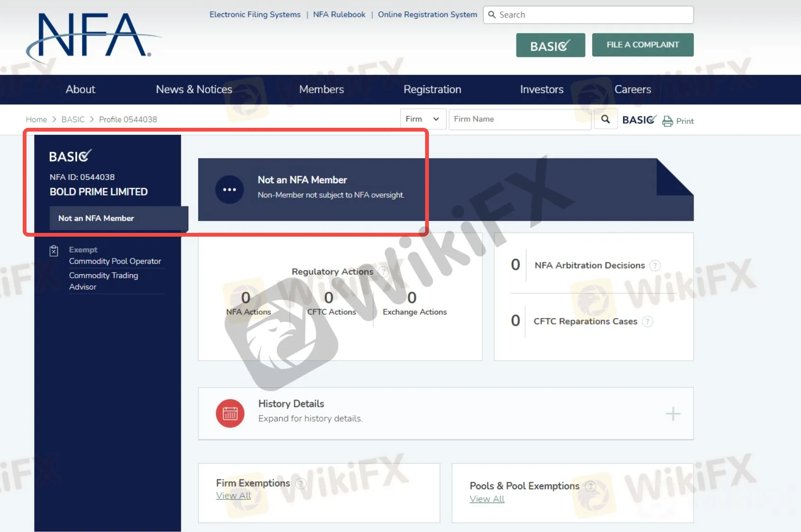The height and width of the screenshot is (532, 801).
Task: Click the Commodity Pool Operator sidebar link
Action: pos(115,261)
